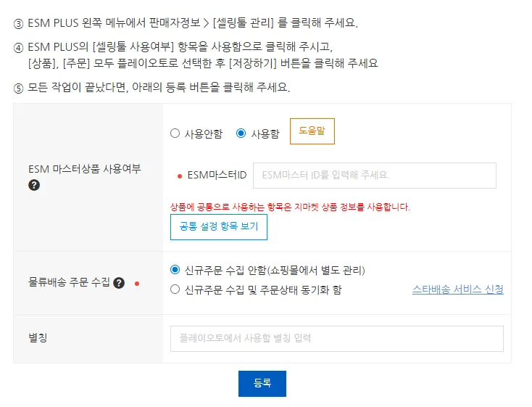Focus the ESM마스터ID input field
This screenshot has width=532, height=407.
pos(374,176)
